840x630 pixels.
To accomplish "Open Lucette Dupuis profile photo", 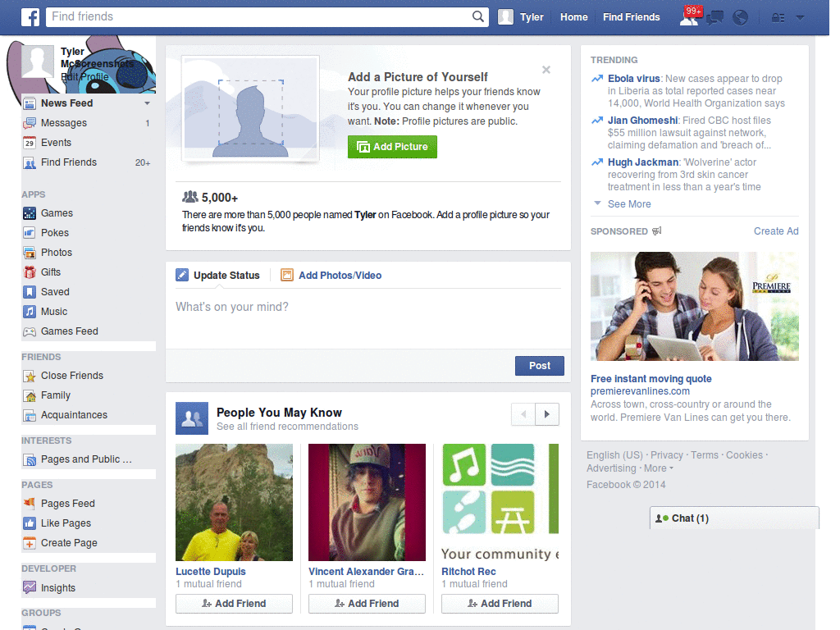I will (234, 503).
